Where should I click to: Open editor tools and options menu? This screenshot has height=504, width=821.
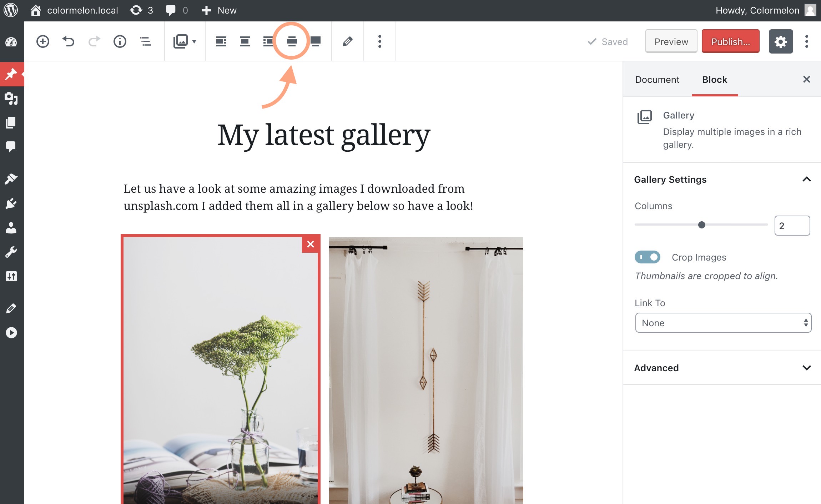pos(807,41)
